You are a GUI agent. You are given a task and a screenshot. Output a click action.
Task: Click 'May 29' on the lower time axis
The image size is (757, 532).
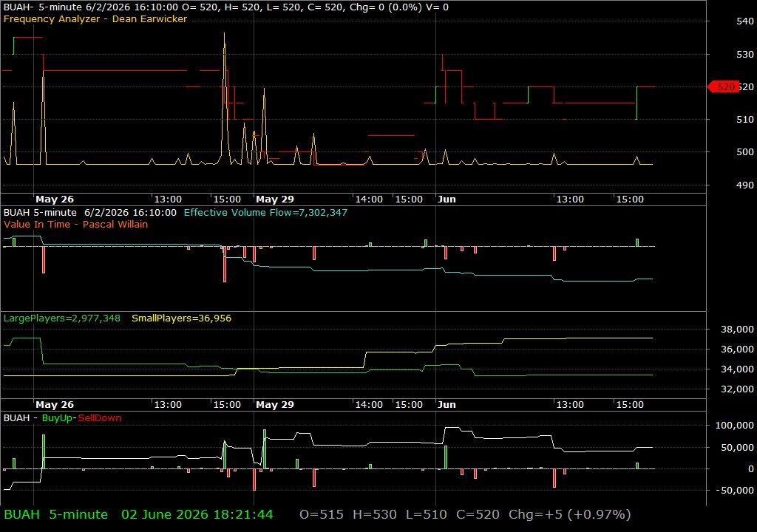click(275, 405)
